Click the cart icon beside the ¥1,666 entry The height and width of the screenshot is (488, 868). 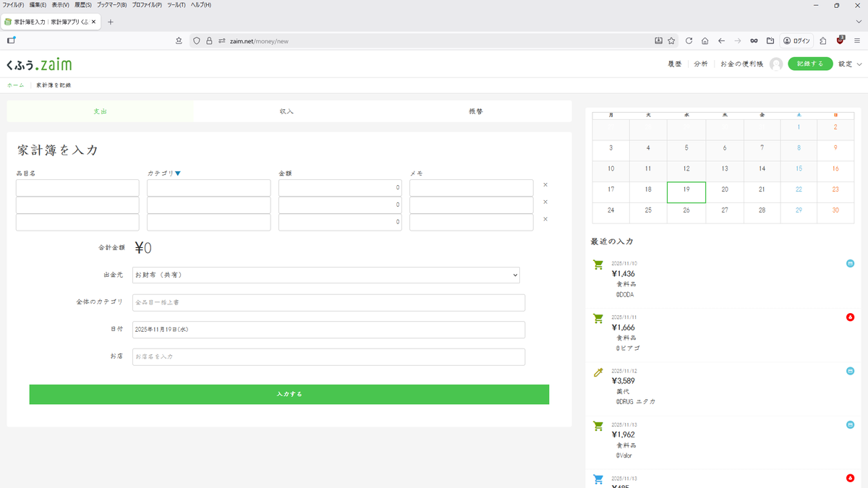point(598,318)
